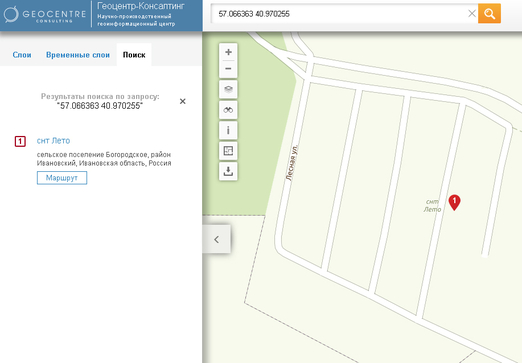522x363 pixels.
Task: Select result number 1 badge
Action: 20,141
